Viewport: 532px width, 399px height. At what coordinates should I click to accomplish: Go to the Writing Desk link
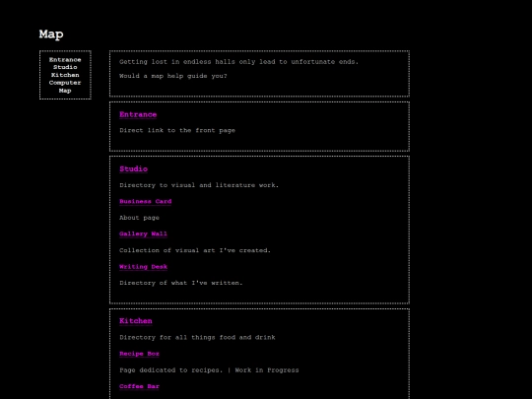click(x=143, y=267)
